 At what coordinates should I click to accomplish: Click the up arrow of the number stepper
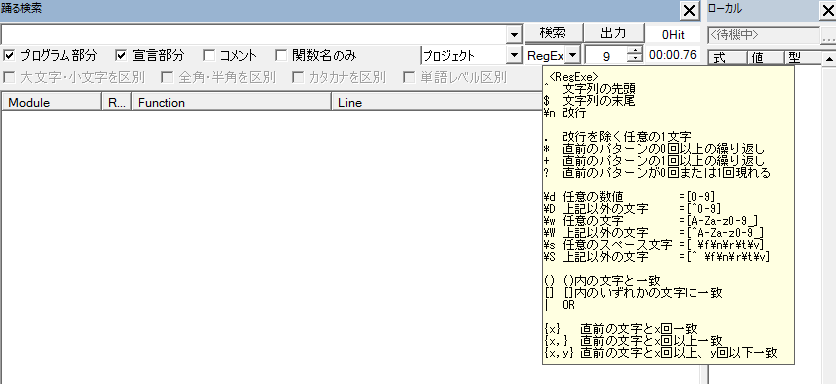coord(635,51)
